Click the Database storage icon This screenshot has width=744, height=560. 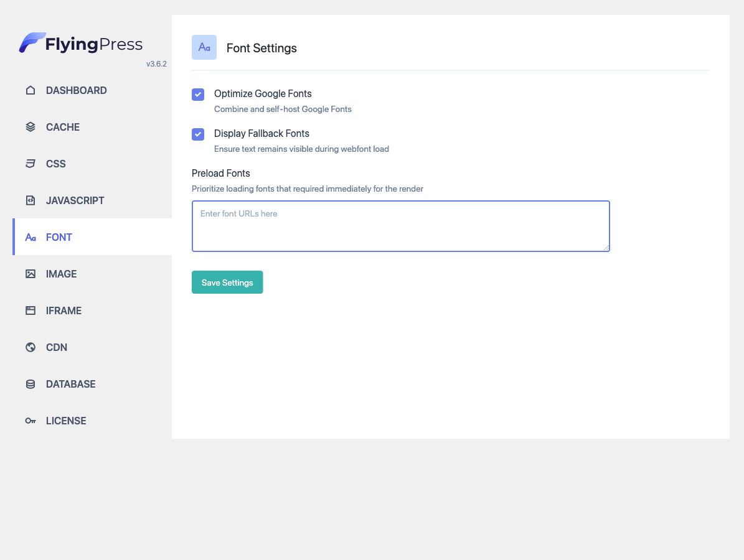31,384
